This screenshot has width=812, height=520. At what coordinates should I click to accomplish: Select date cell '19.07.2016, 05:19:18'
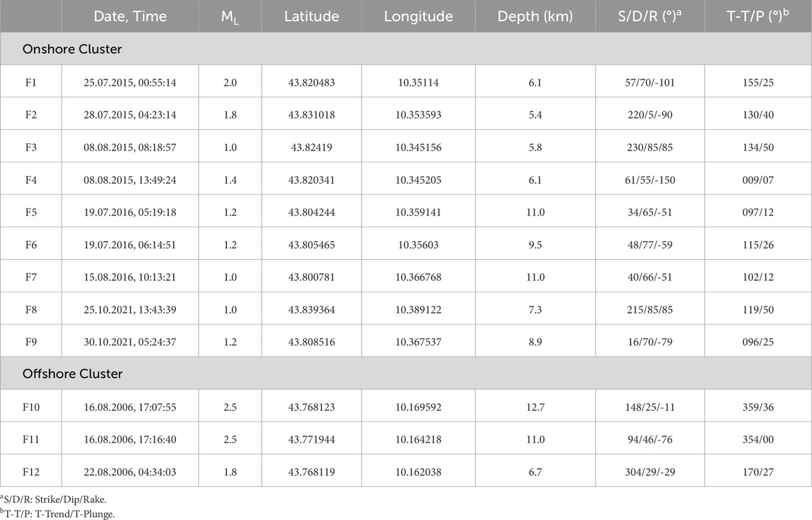pyautogui.click(x=130, y=212)
